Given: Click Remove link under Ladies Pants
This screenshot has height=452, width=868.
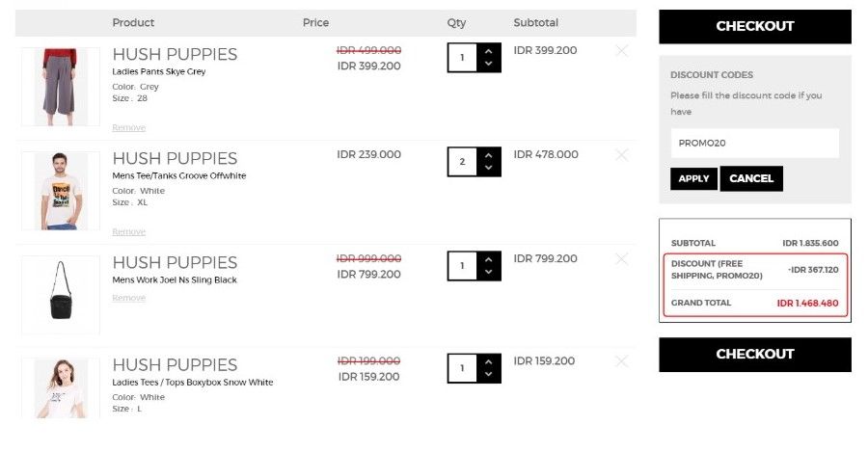Looking at the screenshot, I should pyautogui.click(x=129, y=128).
